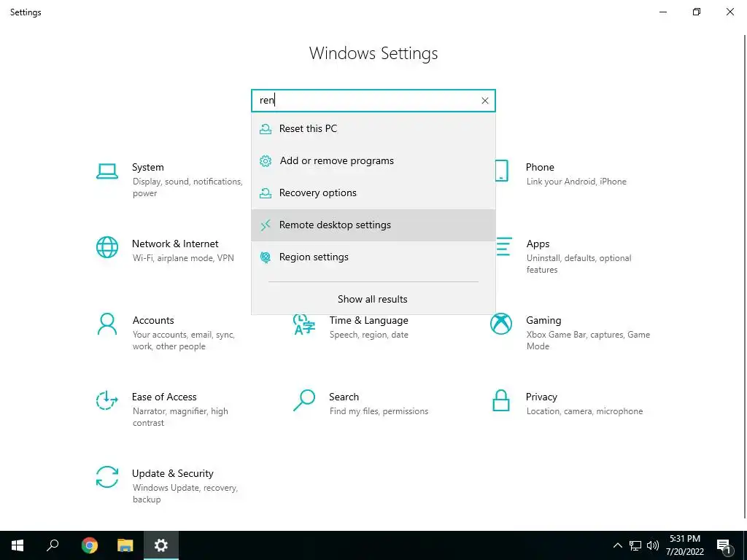Click 'Uninstall, defaults, optional features' text
This screenshot has height=560, width=747.
click(x=578, y=264)
